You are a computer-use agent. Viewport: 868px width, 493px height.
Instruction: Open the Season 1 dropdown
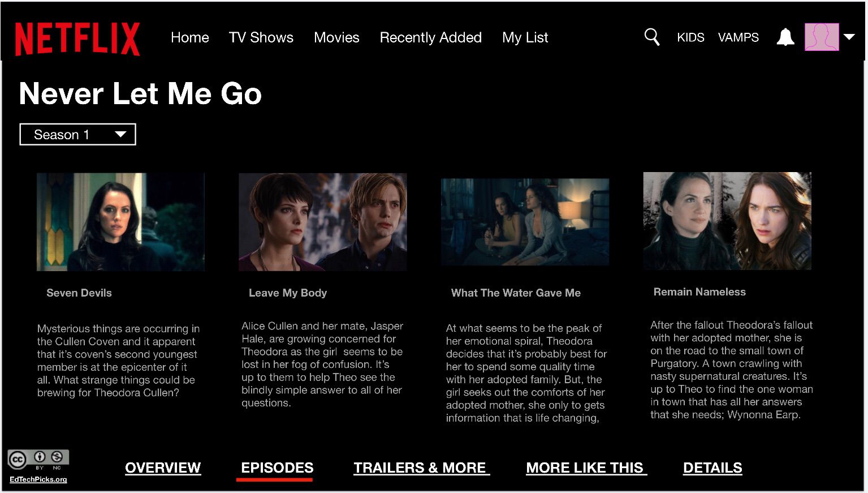pos(78,134)
